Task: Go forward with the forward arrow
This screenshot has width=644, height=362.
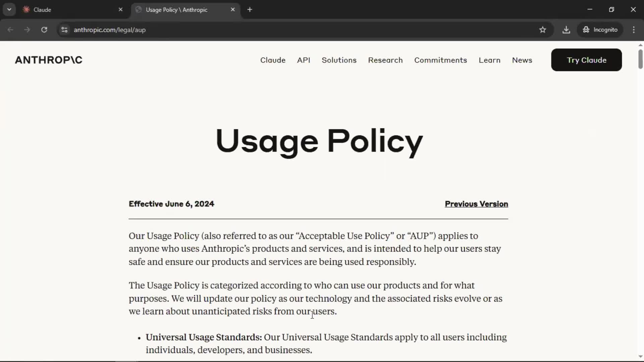Action: (x=27, y=30)
